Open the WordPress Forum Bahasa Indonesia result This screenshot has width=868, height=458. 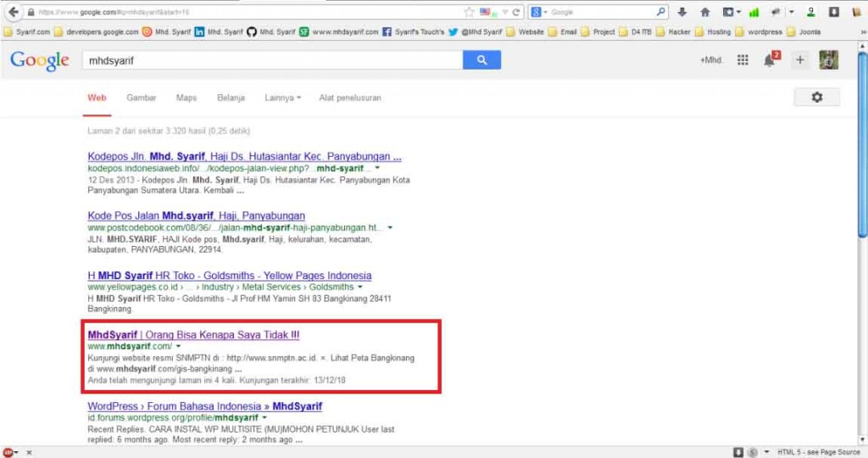click(205, 406)
